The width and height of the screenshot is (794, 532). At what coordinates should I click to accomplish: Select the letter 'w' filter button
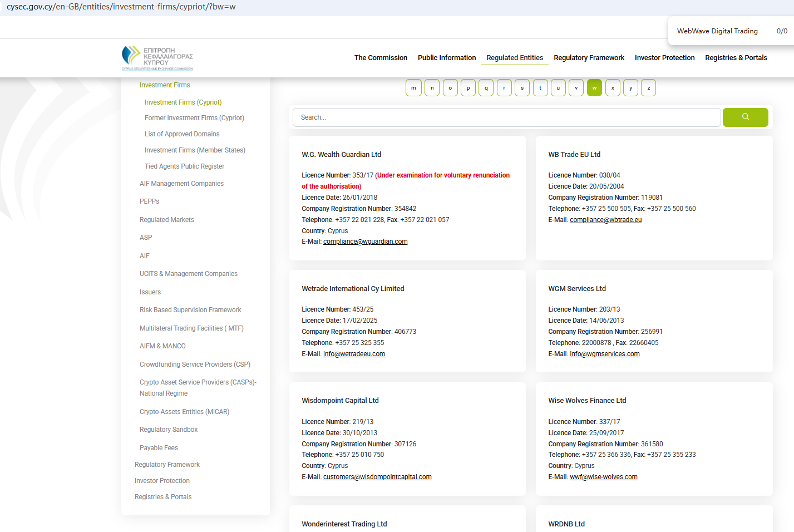click(x=594, y=88)
